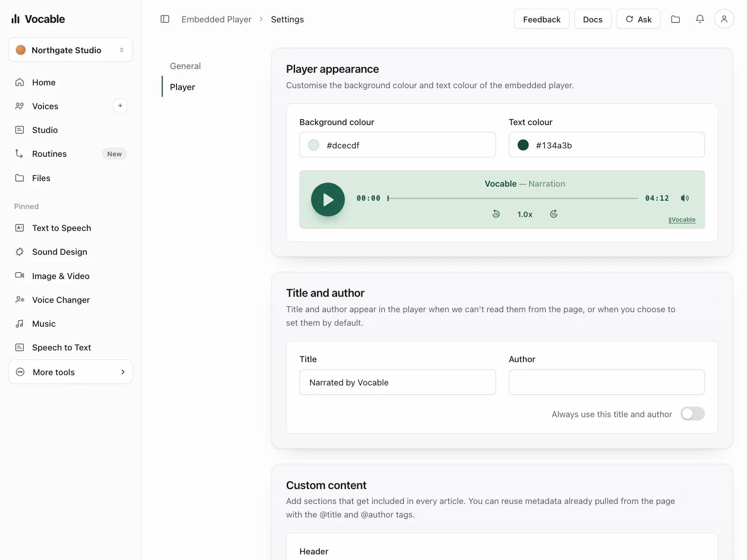The image size is (747, 560).
Task: Click the Voice Changer icon
Action: [x=20, y=300]
